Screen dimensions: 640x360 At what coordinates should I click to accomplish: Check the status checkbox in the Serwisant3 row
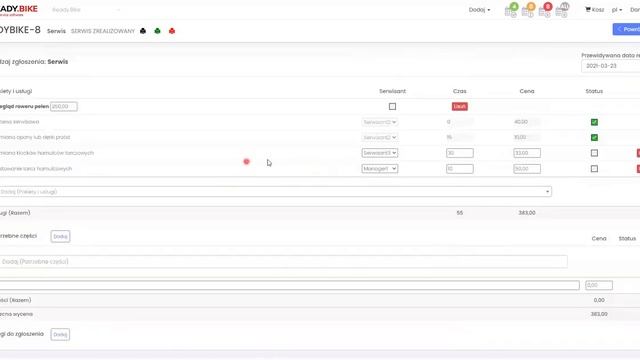(x=594, y=153)
